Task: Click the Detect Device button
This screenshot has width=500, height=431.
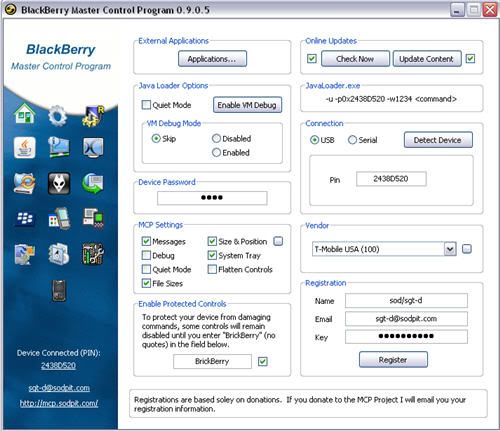Action: (x=438, y=140)
